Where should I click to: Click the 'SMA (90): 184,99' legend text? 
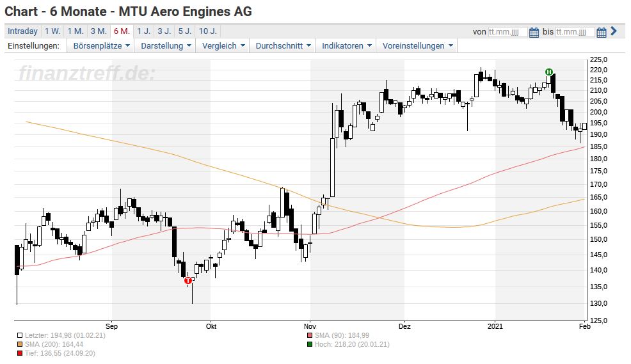click(x=342, y=335)
